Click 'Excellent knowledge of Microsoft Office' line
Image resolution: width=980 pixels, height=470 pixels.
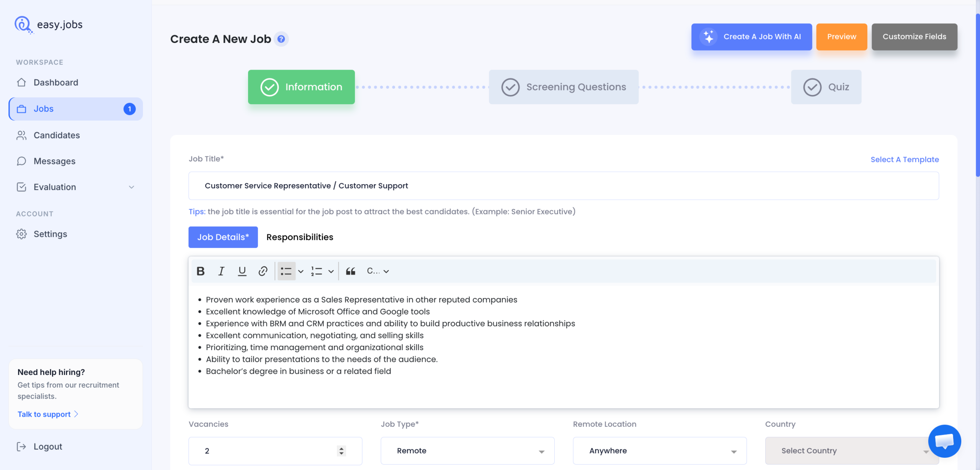318,311
